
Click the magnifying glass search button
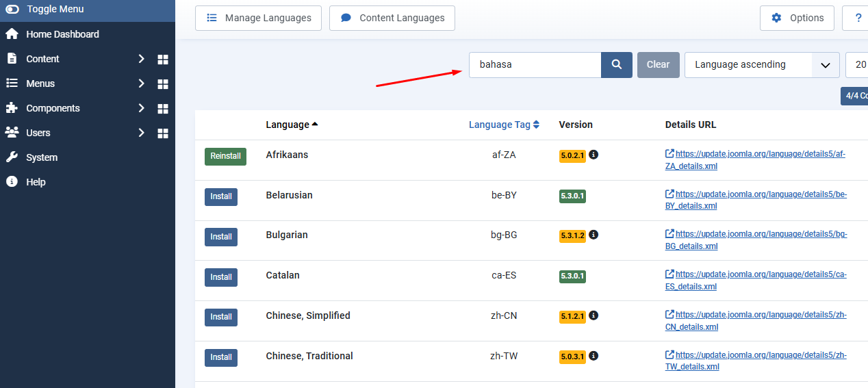pos(616,64)
